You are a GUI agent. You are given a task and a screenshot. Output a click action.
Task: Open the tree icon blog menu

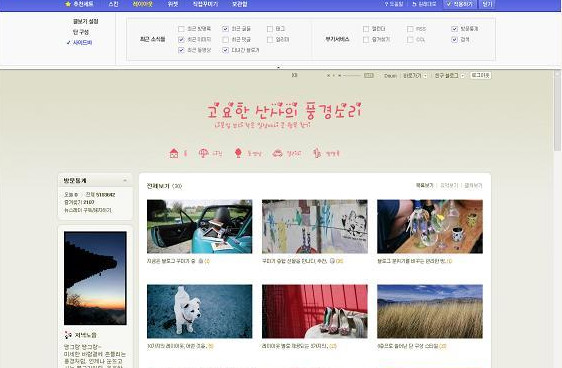pos(238,153)
